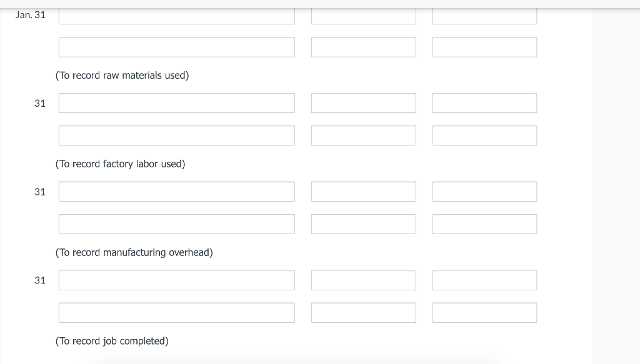Focus first-line credit field of factory labor entry
This screenshot has width=640, height=364.
point(484,103)
